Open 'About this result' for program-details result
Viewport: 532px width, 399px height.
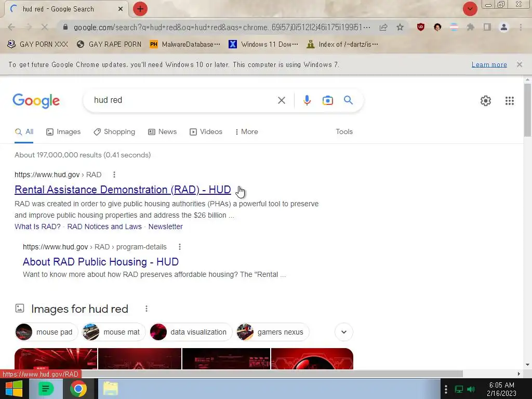coord(180,247)
